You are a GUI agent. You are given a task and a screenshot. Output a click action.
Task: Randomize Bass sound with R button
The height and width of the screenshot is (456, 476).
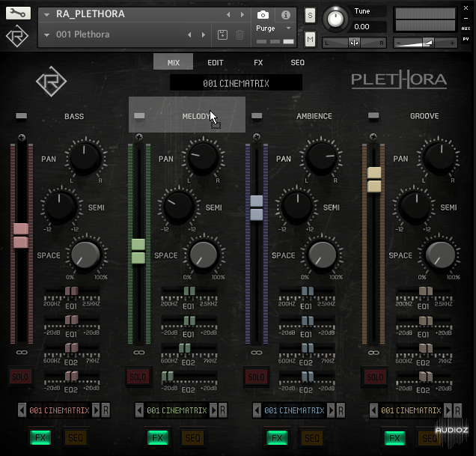[x=106, y=410]
